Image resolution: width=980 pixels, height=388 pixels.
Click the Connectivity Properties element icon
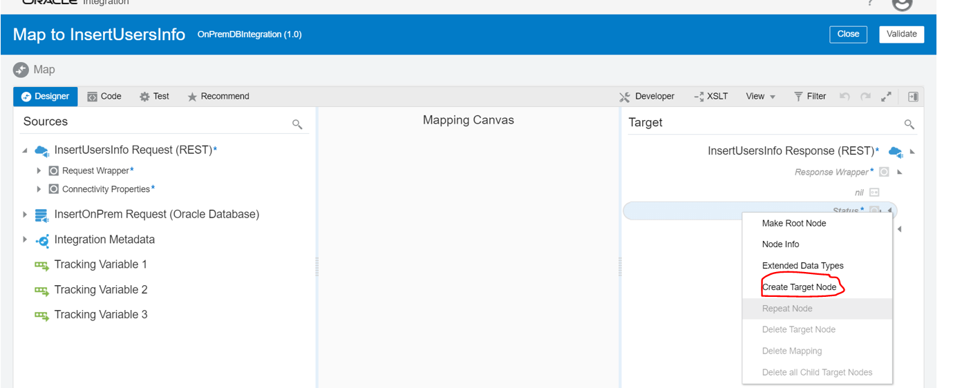click(x=54, y=189)
